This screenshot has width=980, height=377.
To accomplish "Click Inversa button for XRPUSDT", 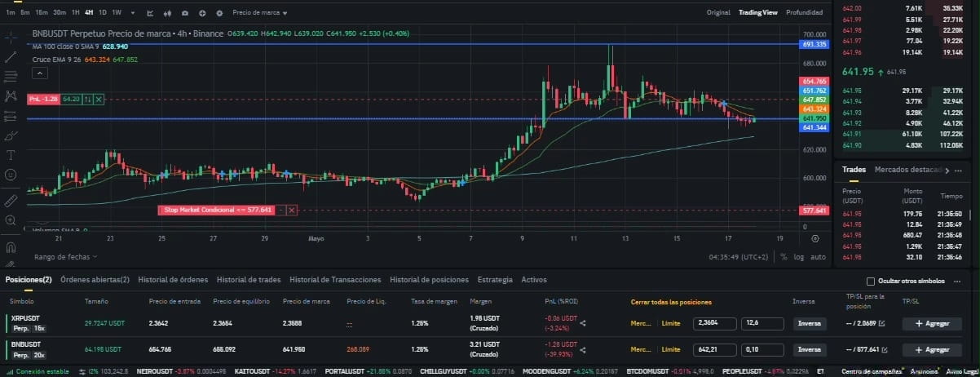I will click(809, 323).
